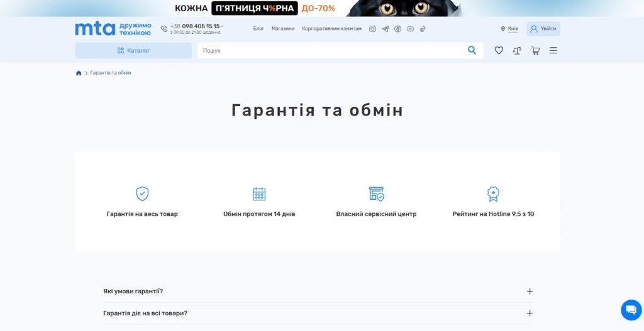Open the Telegram social icon

tap(385, 29)
